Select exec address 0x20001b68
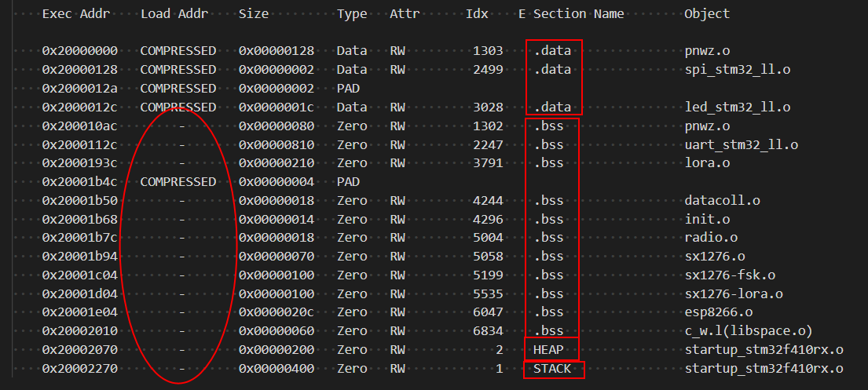 [x=79, y=220]
